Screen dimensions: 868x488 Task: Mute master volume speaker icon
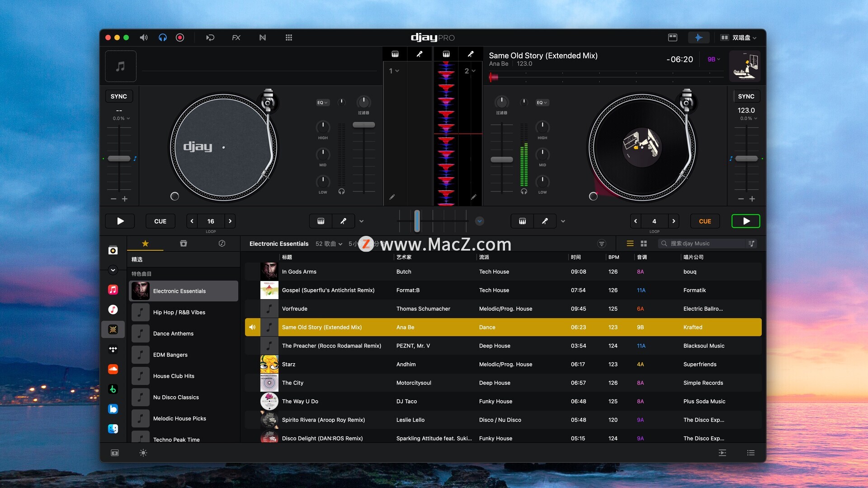tap(144, 38)
